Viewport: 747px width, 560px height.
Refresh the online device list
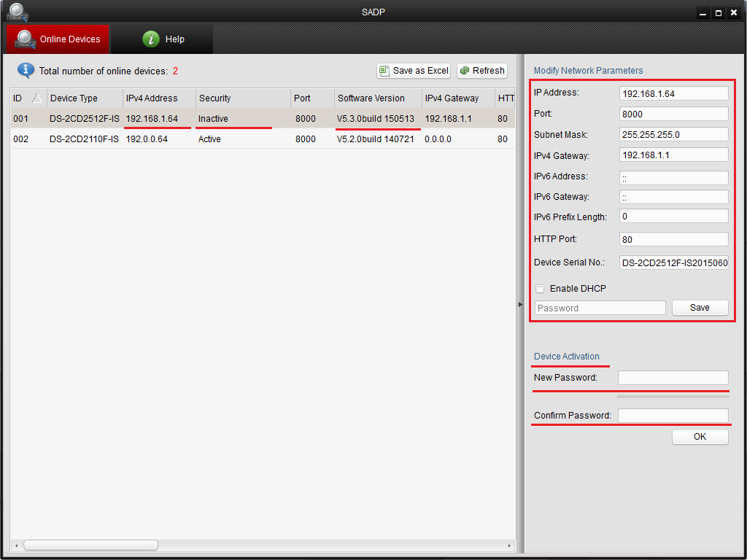point(482,71)
